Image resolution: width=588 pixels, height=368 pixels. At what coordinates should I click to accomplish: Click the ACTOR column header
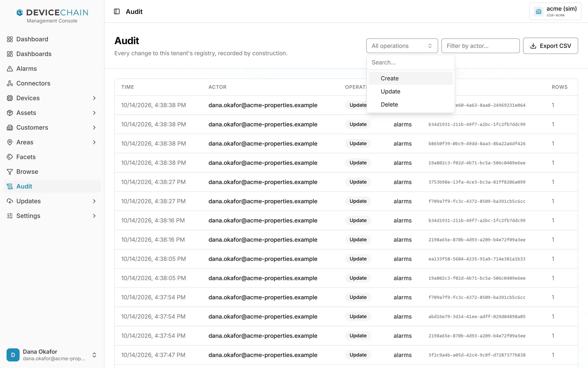(x=217, y=87)
